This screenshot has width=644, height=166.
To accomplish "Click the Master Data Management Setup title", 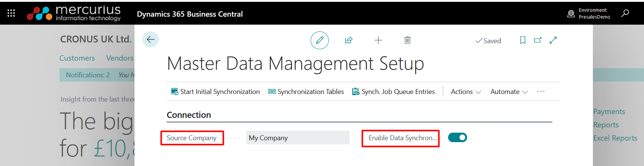I will 295,64.
